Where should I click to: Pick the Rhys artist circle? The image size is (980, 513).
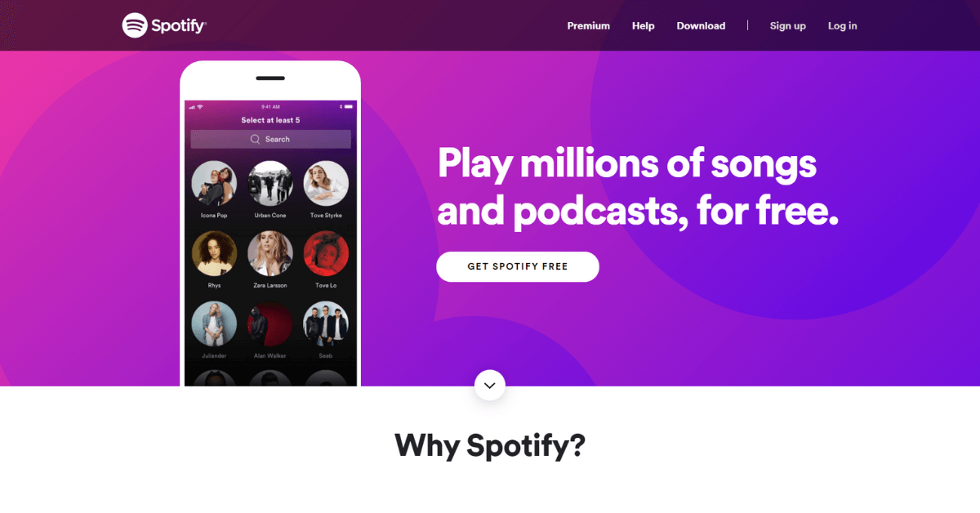tap(214, 253)
